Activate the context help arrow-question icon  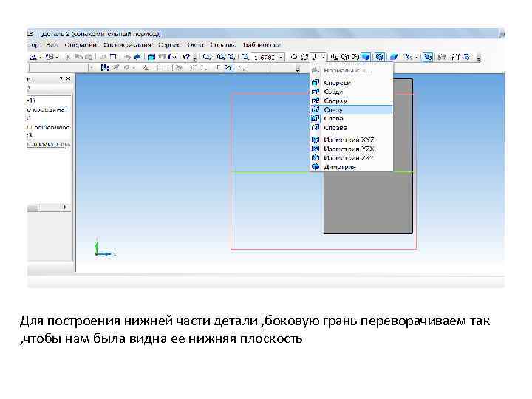(x=186, y=57)
